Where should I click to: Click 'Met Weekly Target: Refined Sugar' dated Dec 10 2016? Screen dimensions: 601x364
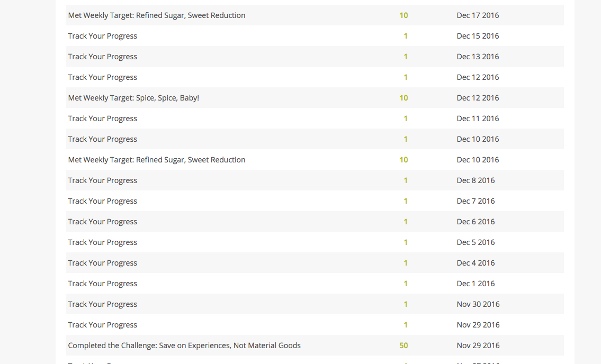157,160
